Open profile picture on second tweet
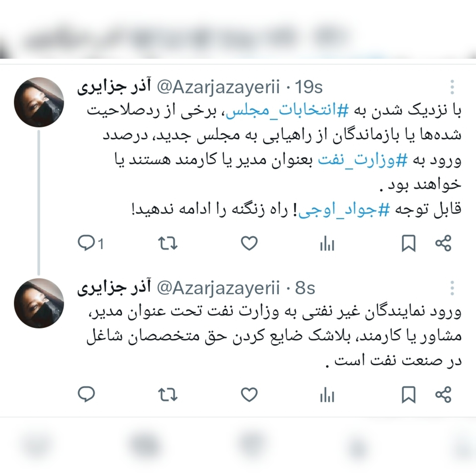Image resolution: width=476 pixels, height=476 pixels. [39, 303]
